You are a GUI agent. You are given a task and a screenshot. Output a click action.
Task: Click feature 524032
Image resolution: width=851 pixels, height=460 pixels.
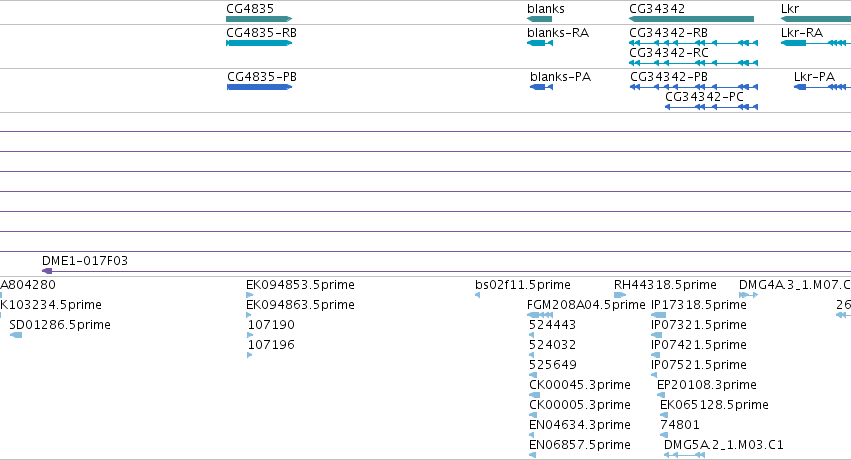552,345
